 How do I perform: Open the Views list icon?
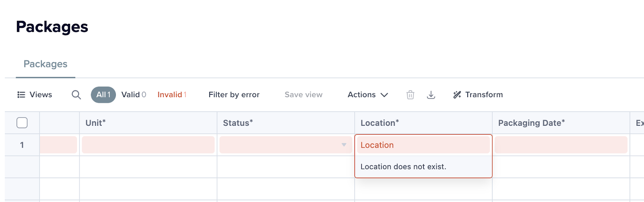click(21, 95)
